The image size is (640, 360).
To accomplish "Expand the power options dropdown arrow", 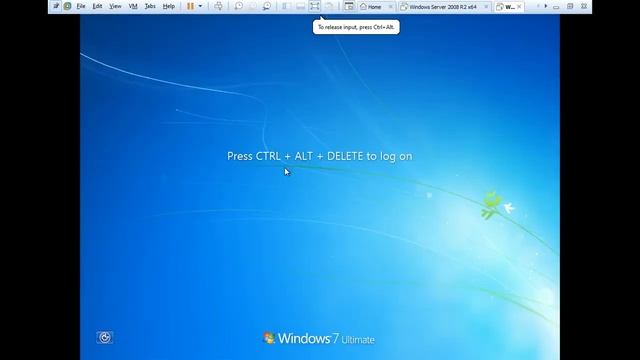I will (200, 6).
